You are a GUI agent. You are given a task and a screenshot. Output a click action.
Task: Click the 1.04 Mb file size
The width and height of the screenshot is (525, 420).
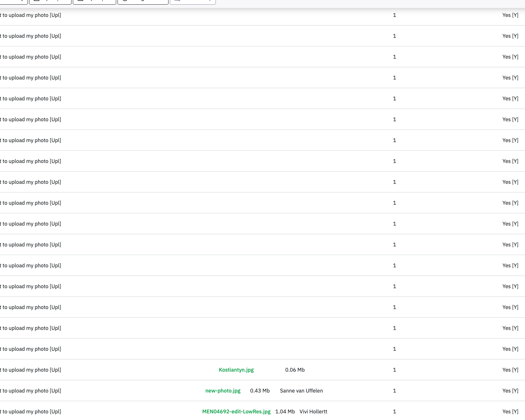click(285, 411)
